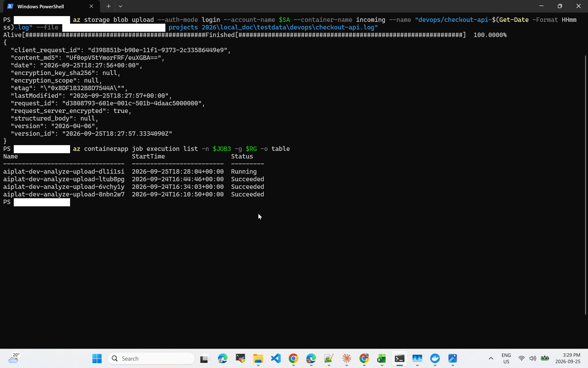Click the StartTime column header

(x=148, y=156)
